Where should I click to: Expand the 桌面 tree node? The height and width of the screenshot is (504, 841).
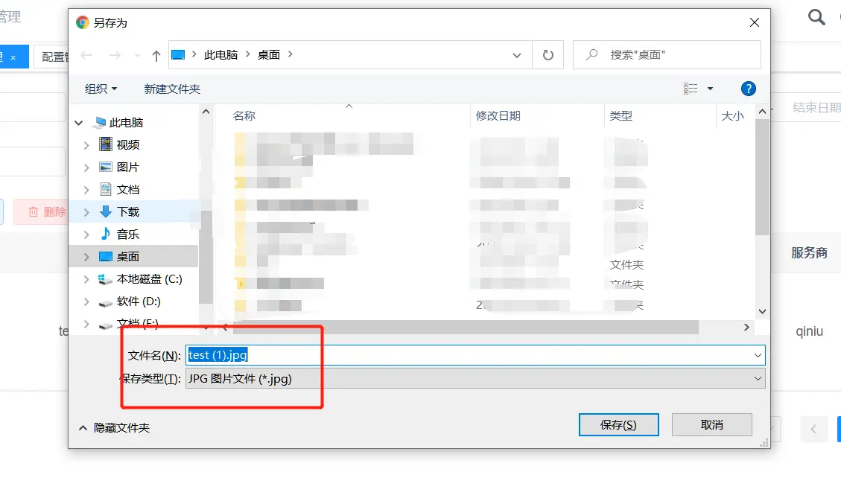pyautogui.click(x=86, y=257)
